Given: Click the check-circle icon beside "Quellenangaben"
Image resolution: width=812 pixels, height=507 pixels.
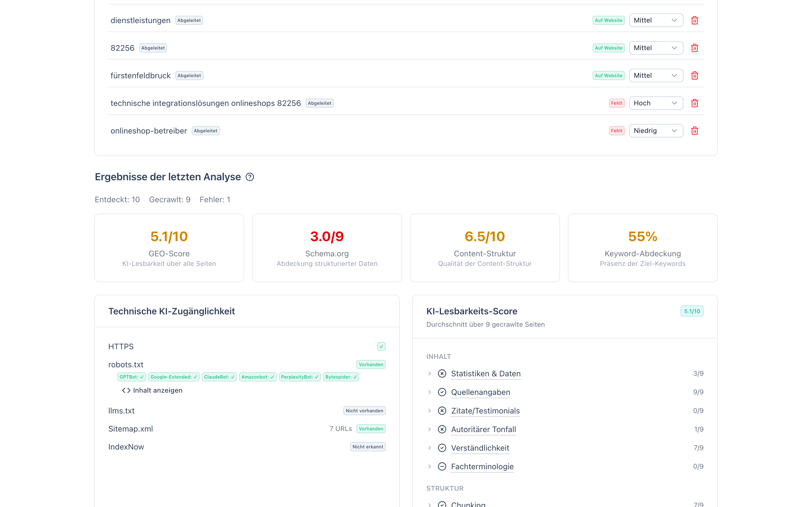Looking at the screenshot, I should click(x=442, y=392).
